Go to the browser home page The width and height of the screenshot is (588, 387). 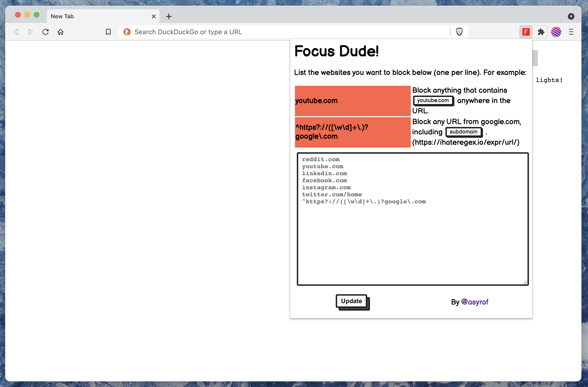pos(60,32)
